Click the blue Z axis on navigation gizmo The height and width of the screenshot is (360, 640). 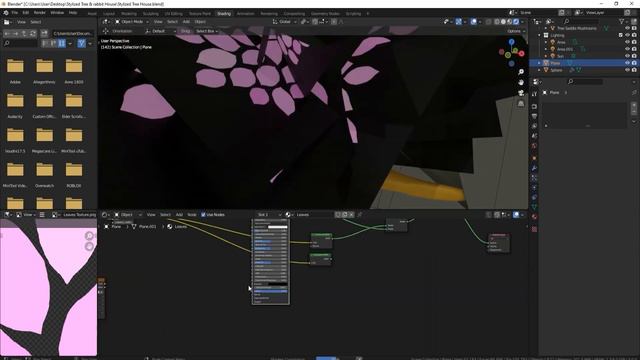[x=511, y=42]
